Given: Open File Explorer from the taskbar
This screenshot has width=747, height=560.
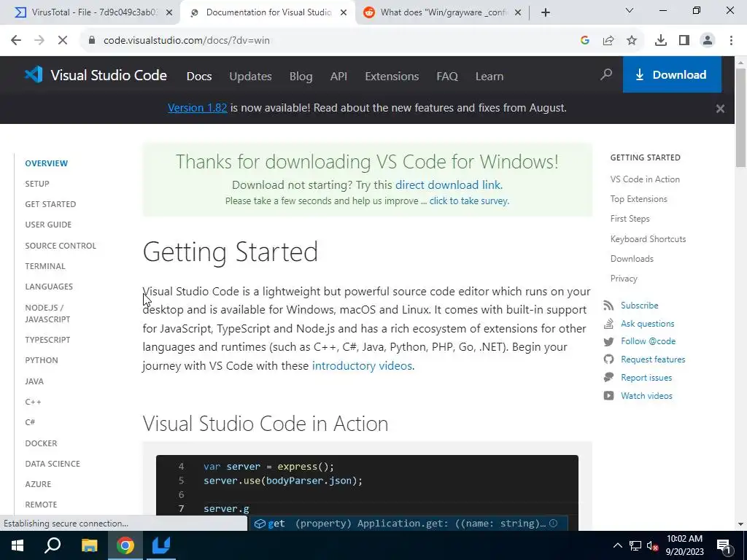Looking at the screenshot, I should point(89,545).
